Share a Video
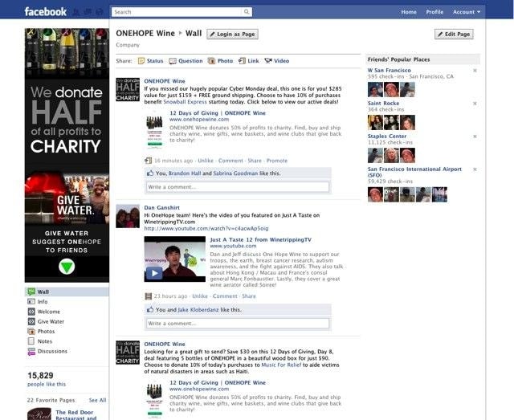514x420 pixels. (277, 61)
